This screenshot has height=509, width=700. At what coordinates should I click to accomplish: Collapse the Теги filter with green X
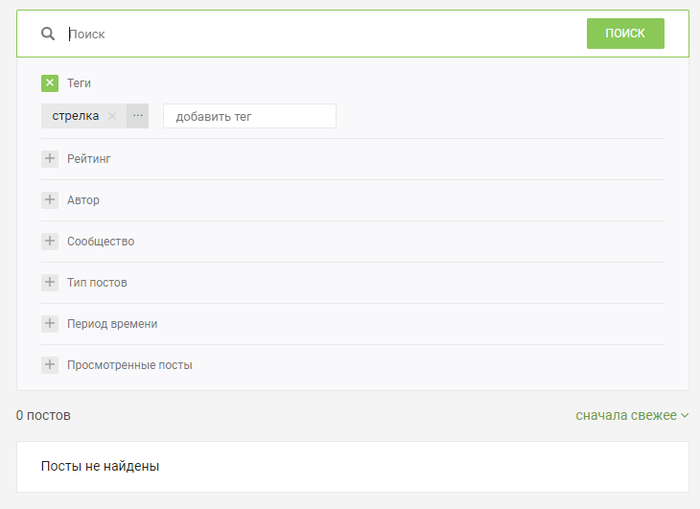[50, 83]
